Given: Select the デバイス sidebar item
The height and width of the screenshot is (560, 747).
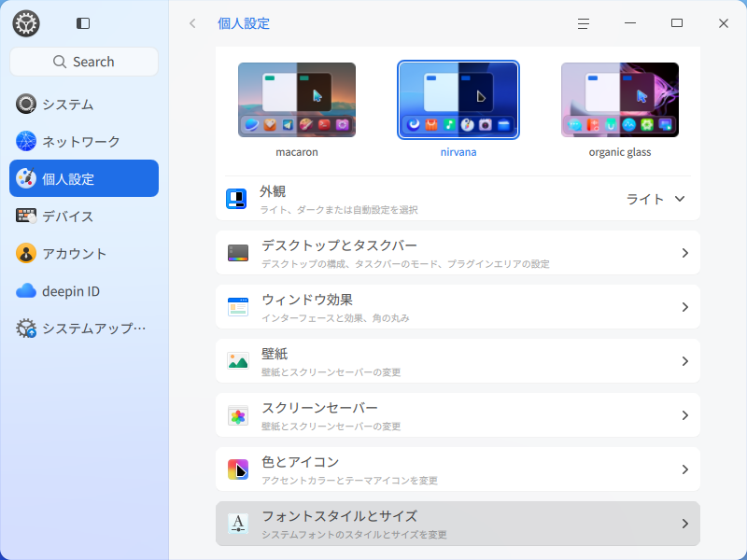Looking at the screenshot, I should coord(84,216).
